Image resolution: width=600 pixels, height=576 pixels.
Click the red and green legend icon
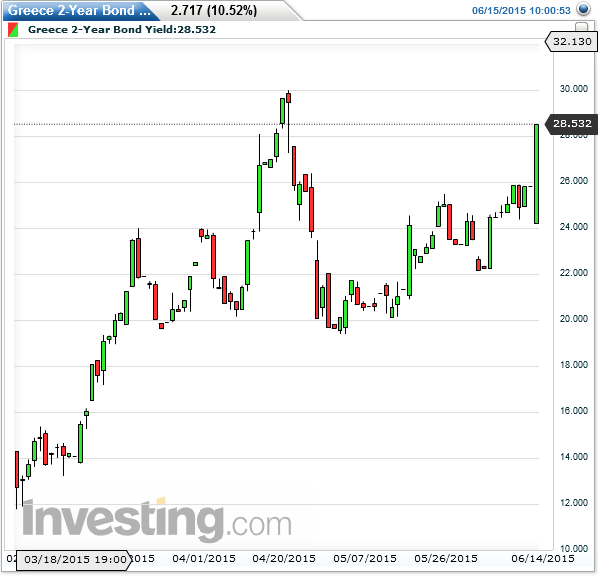[13, 30]
